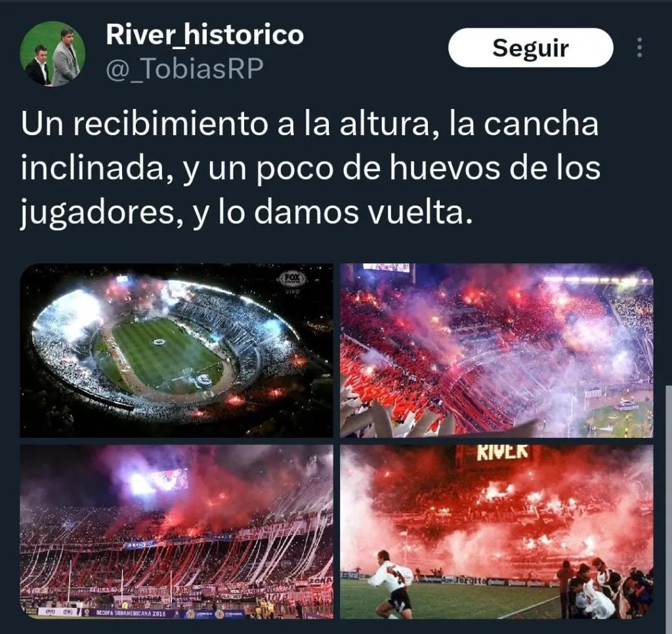This screenshot has width=672, height=634.
Task: Tap the photographers group beside the pitch
Action: [604, 587]
